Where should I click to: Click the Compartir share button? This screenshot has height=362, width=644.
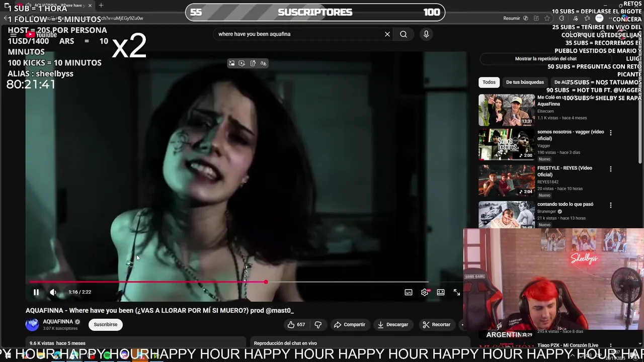[349, 324]
